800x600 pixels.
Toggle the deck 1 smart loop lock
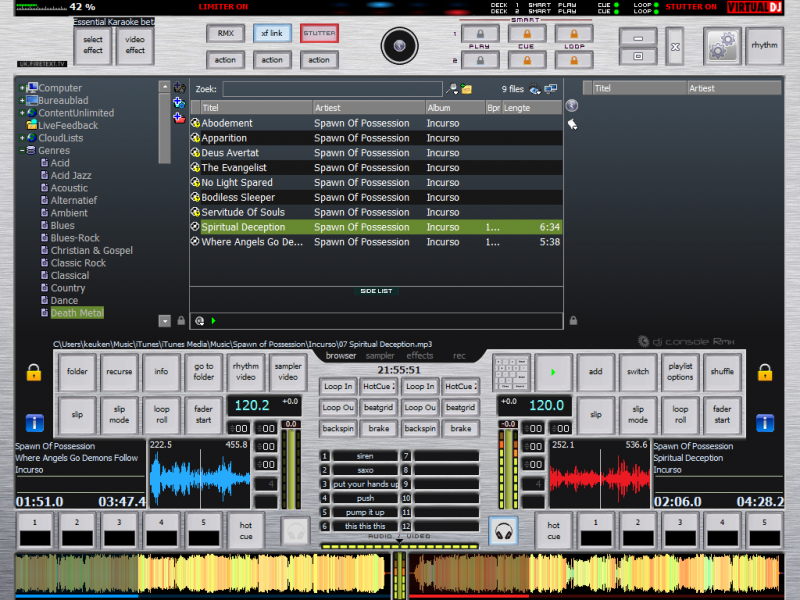[x=574, y=34]
